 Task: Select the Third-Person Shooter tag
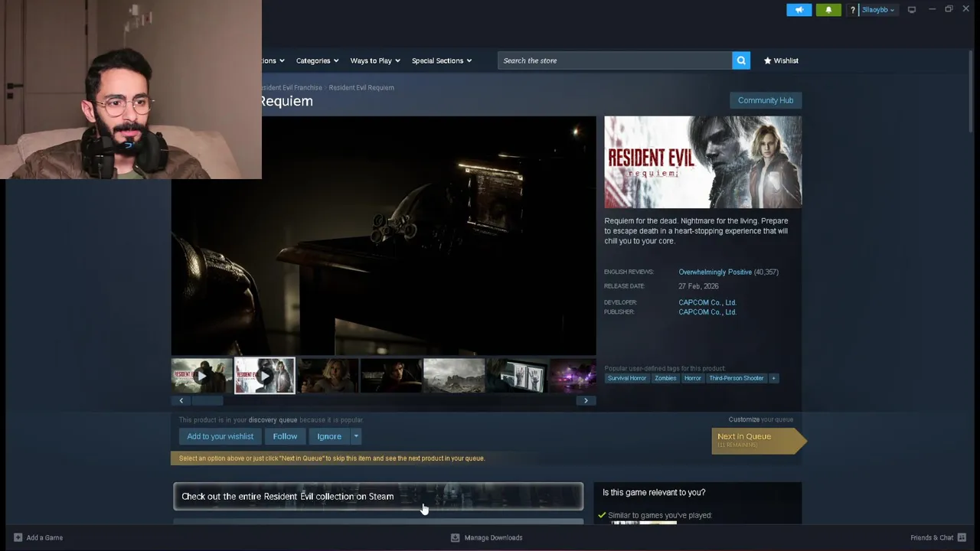coord(737,378)
